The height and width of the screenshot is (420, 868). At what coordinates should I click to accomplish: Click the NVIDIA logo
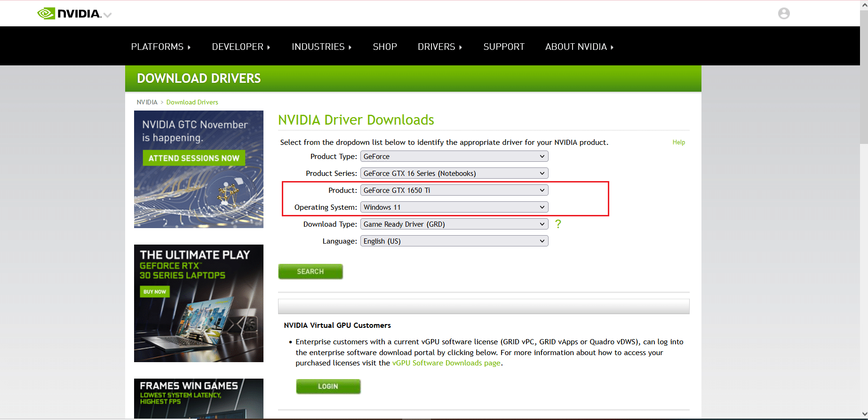69,14
